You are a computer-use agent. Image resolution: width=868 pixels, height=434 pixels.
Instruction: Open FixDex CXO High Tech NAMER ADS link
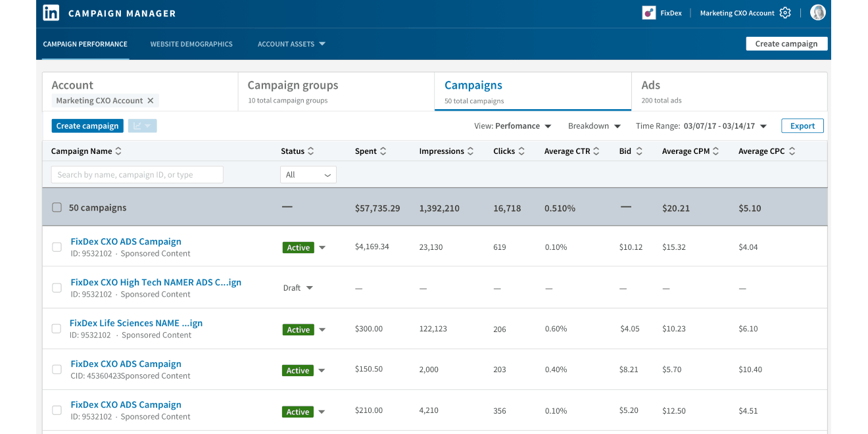pyautogui.click(x=156, y=282)
